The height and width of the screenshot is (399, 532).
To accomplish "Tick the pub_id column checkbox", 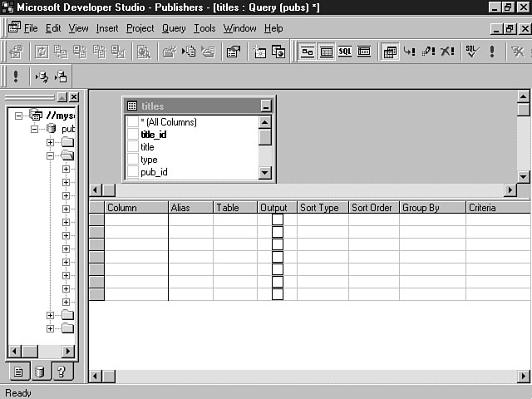I will (x=132, y=172).
